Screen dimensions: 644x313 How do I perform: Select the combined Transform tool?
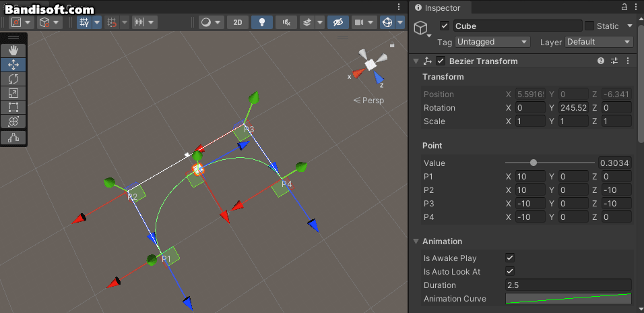(x=13, y=121)
